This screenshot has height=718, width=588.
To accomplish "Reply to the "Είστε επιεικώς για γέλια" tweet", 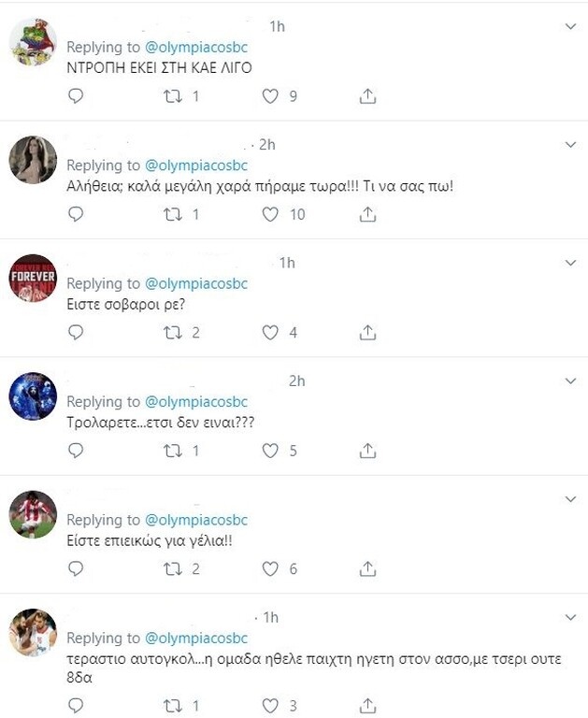I will tap(77, 568).
